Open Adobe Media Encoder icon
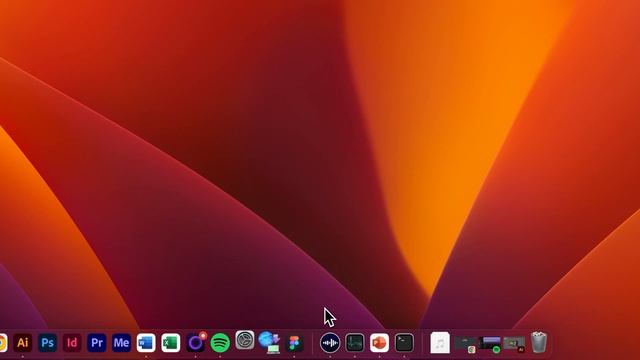640x360 pixels. point(121,342)
